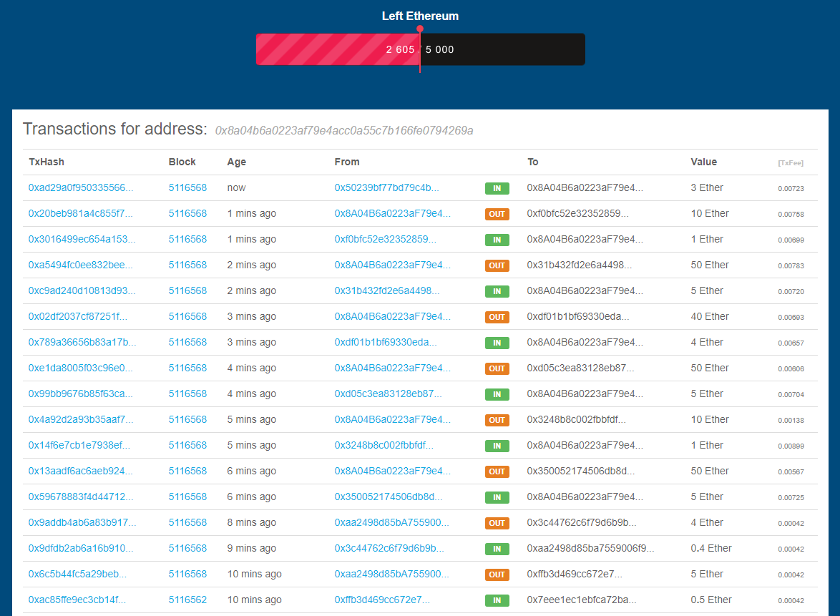Viewport: 840px width, 616px height.
Task: Open sender address 0x3248b8c002fbbfdf...
Action: (x=384, y=445)
